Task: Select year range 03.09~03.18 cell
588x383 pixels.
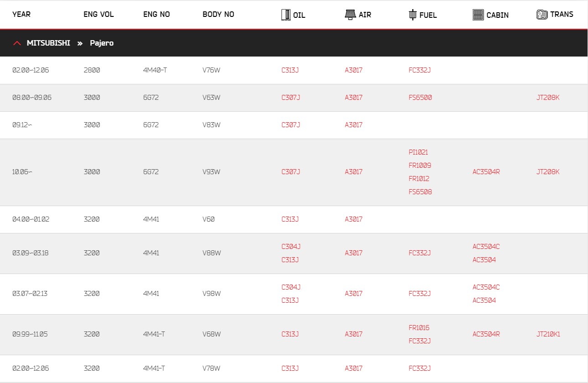Action: click(x=30, y=253)
